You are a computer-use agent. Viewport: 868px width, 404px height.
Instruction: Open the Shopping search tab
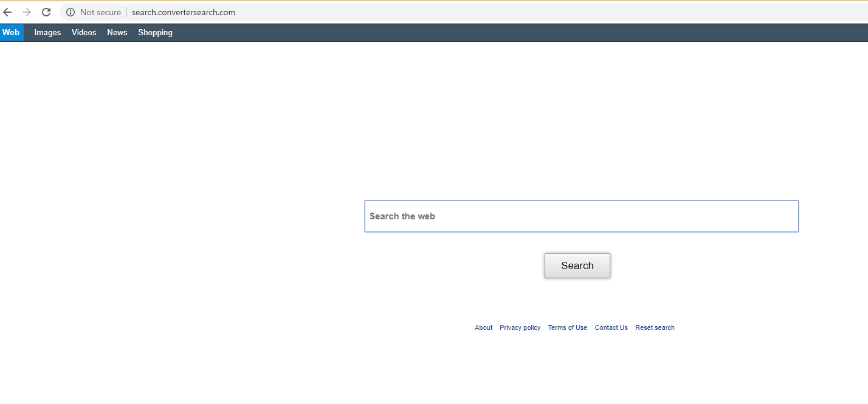(155, 33)
